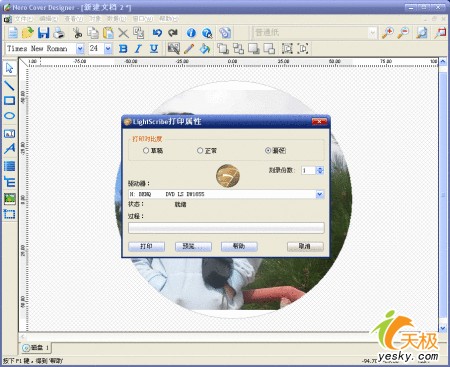Click the Cancel button in LightScribe dialog

pos(305,246)
